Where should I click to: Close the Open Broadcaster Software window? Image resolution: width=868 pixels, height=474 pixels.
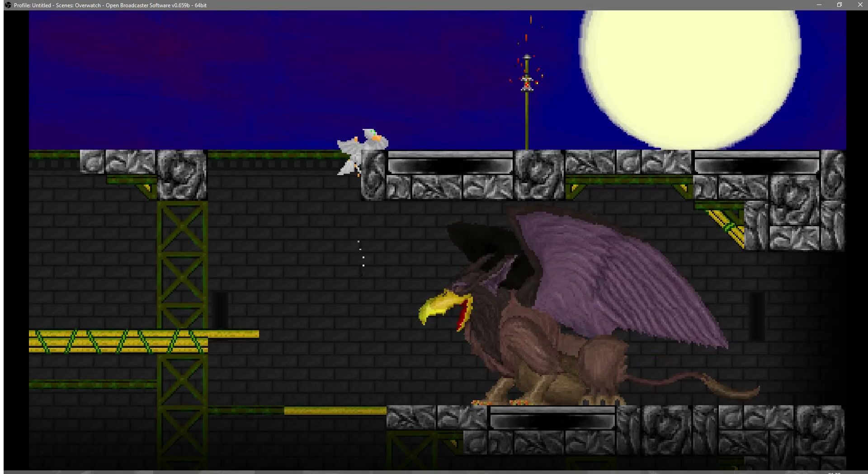point(860,5)
